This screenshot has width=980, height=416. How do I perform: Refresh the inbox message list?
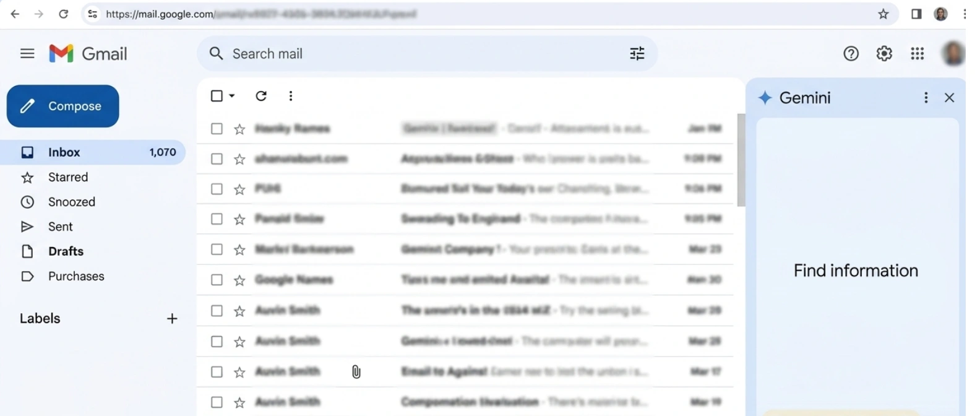click(x=261, y=96)
